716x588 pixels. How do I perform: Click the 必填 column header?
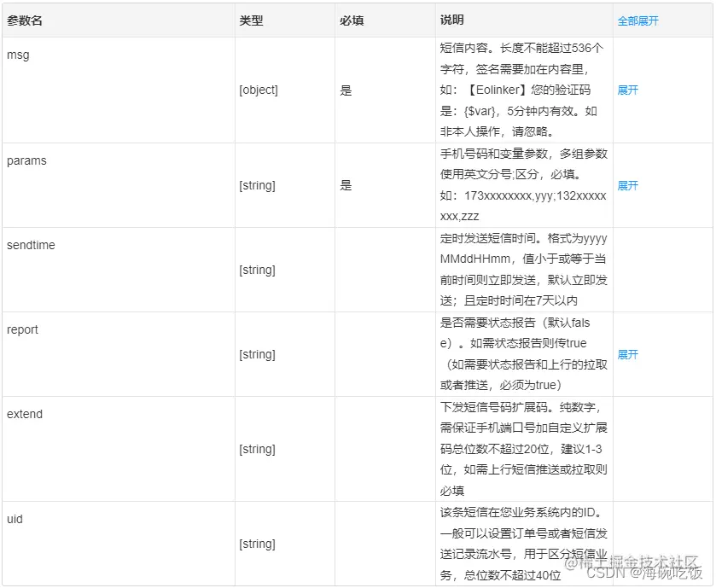351,20
